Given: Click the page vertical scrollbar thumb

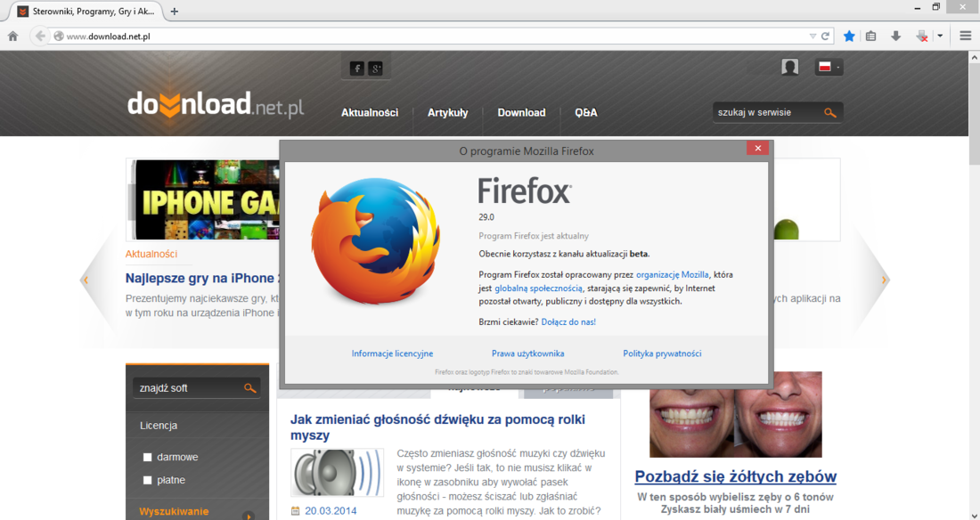Looking at the screenshot, I should click(974, 112).
